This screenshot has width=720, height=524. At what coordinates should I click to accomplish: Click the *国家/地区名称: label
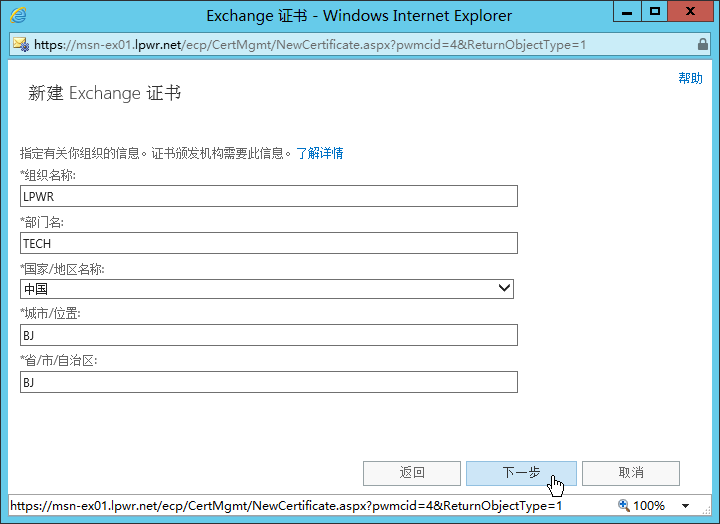pos(62,269)
